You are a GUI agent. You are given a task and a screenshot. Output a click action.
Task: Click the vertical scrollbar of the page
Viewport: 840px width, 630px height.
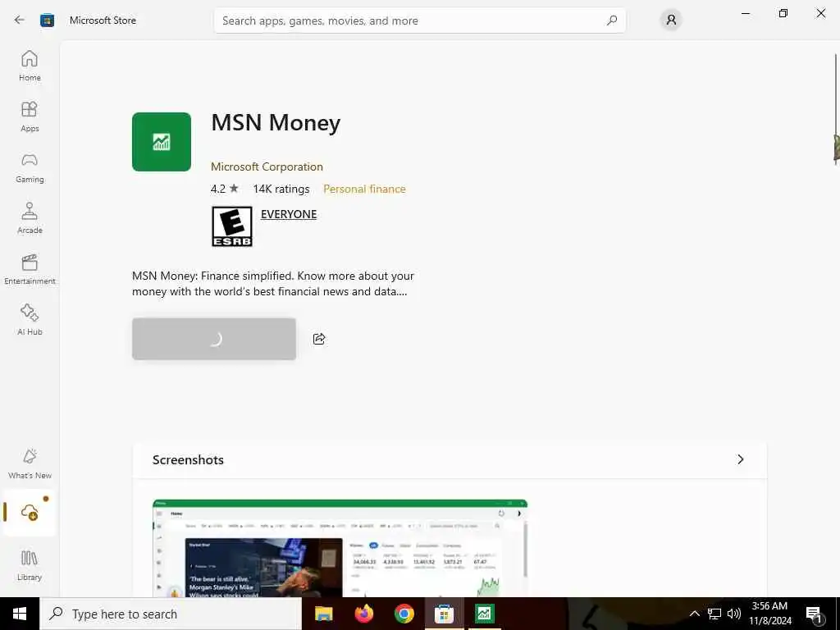(x=836, y=110)
